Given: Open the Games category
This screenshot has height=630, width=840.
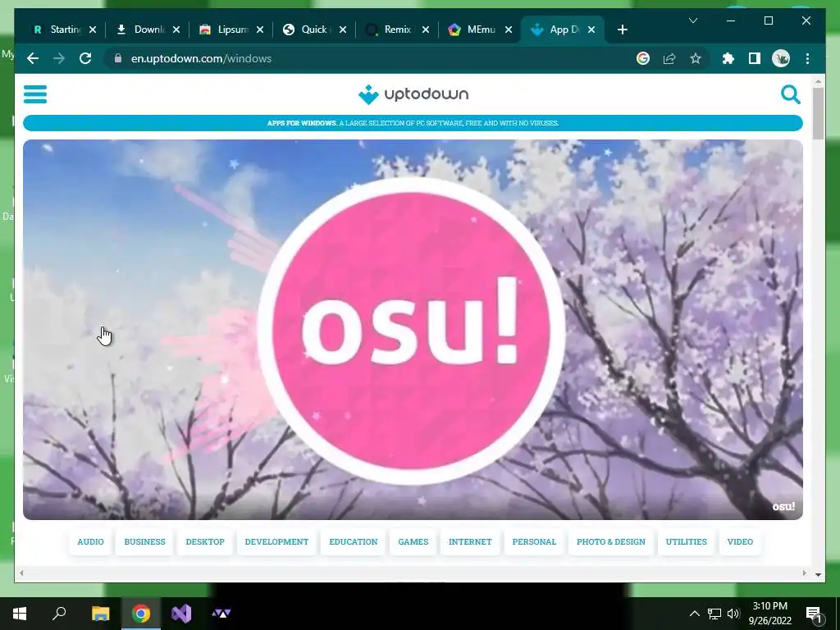Looking at the screenshot, I should 413,541.
